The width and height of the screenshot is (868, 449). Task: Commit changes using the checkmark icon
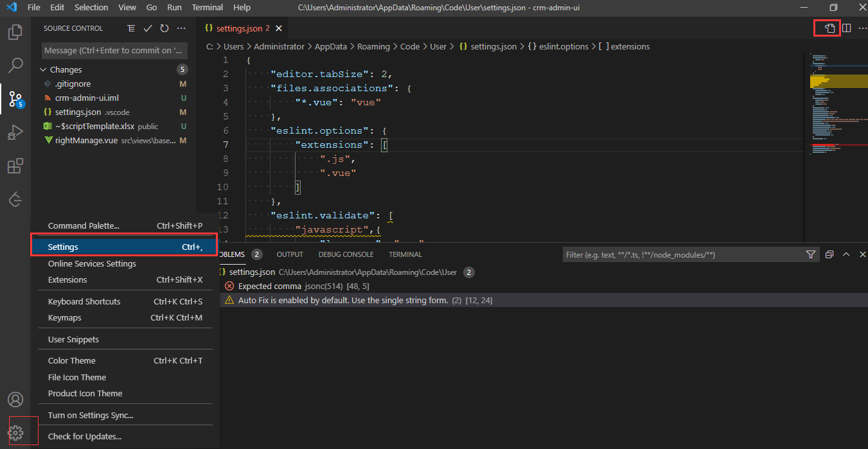click(146, 28)
